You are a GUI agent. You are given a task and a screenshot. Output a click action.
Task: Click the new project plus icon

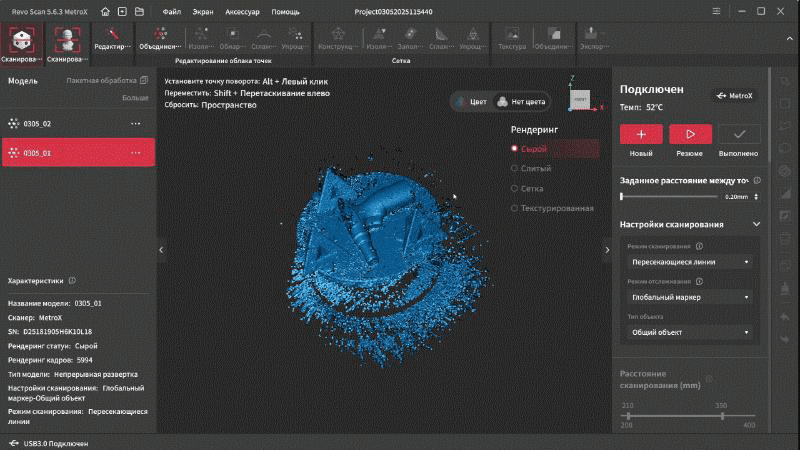[122, 12]
